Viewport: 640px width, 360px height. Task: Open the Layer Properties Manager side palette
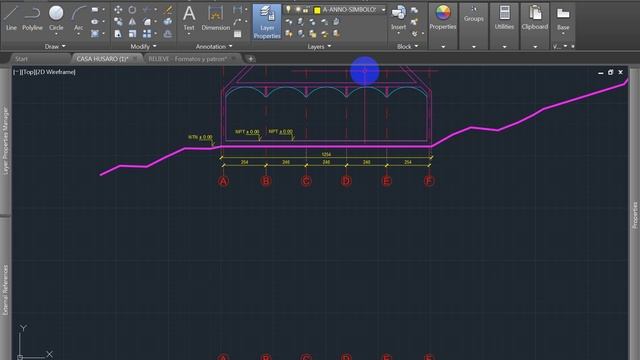[x=5, y=141]
